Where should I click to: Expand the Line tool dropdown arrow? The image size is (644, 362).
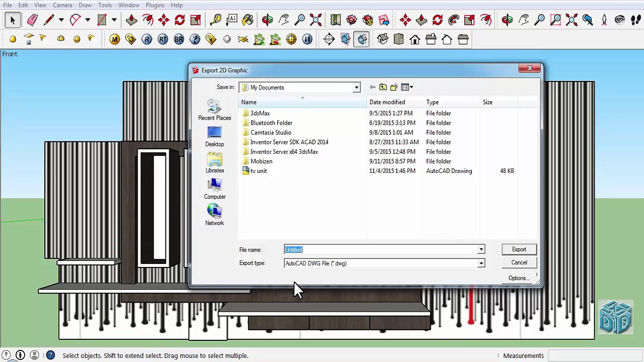[x=61, y=20]
